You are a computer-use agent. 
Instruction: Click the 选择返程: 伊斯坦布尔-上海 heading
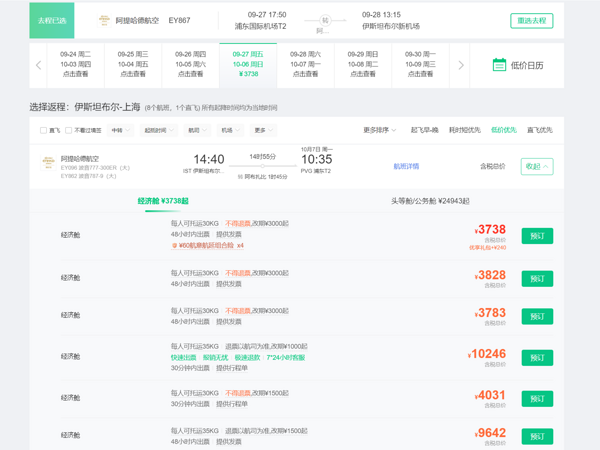click(x=85, y=107)
